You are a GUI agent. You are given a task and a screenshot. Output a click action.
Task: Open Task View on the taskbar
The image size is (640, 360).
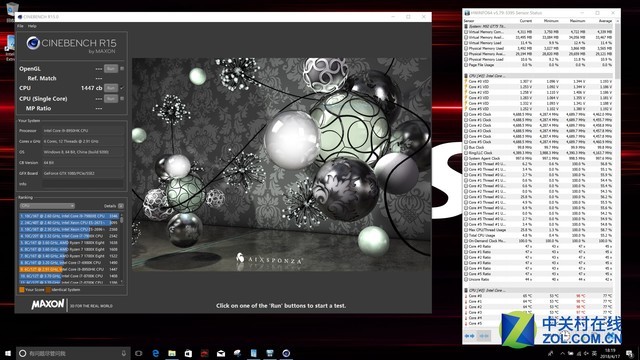point(139,353)
